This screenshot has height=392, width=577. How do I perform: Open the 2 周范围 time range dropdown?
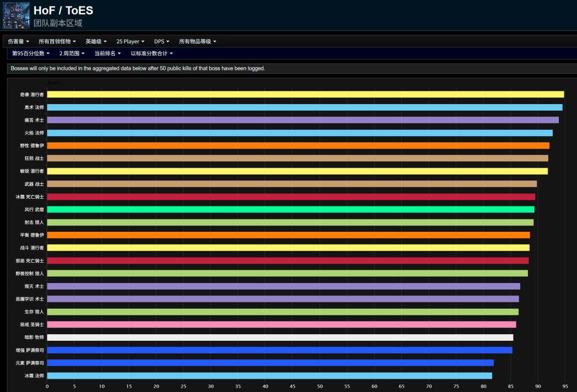click(x=72, y=53)
